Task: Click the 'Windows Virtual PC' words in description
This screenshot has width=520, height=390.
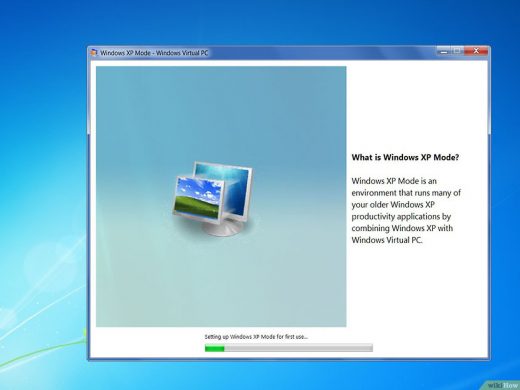Action: (387, 240)
